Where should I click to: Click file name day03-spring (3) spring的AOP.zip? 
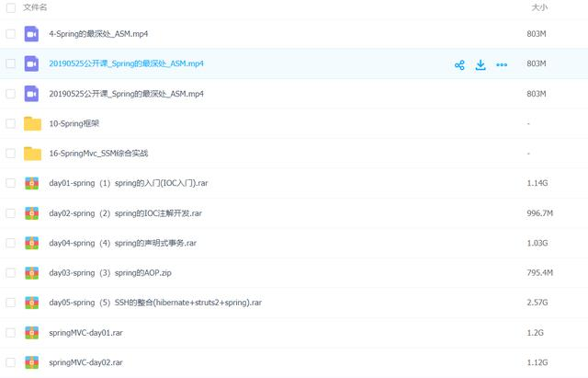coord(110,273)
